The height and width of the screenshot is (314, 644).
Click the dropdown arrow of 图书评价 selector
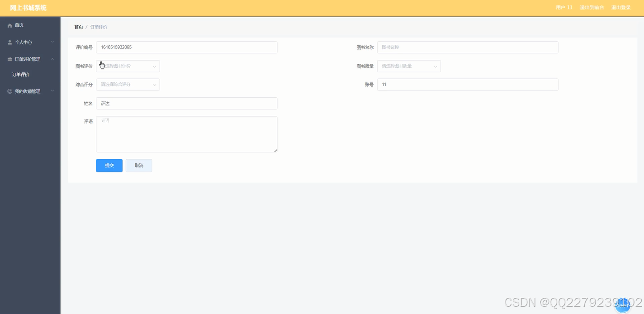154,66
